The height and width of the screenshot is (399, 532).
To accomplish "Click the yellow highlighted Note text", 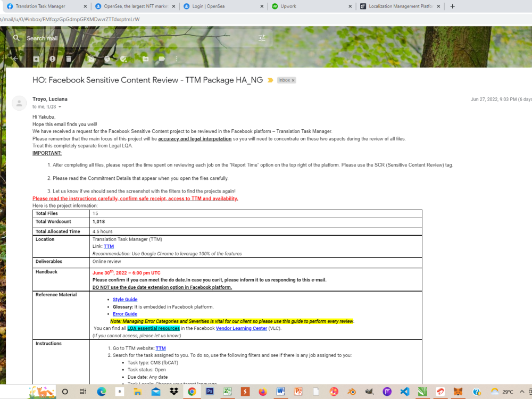I will (x=232, y=321).
